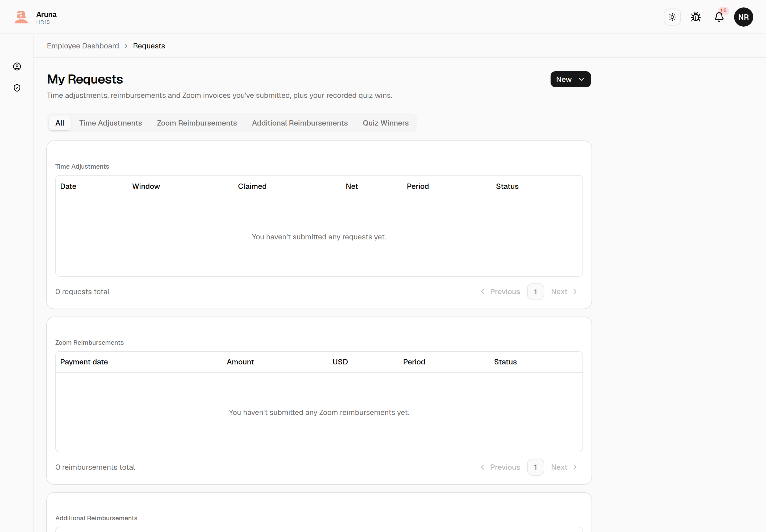Click the Aruna logo icon

pyautogui.click(x=21, y=17)
